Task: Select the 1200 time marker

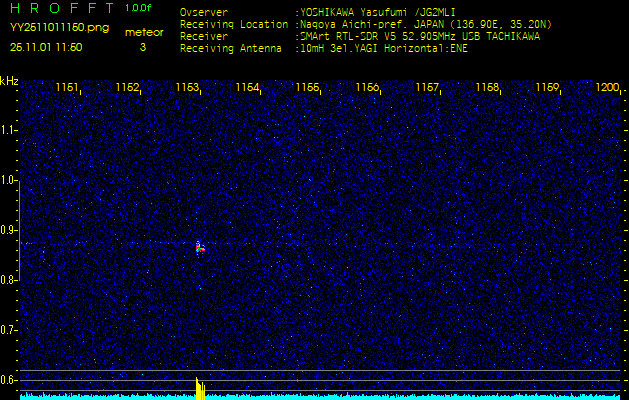Action: [x=607, y=88]
